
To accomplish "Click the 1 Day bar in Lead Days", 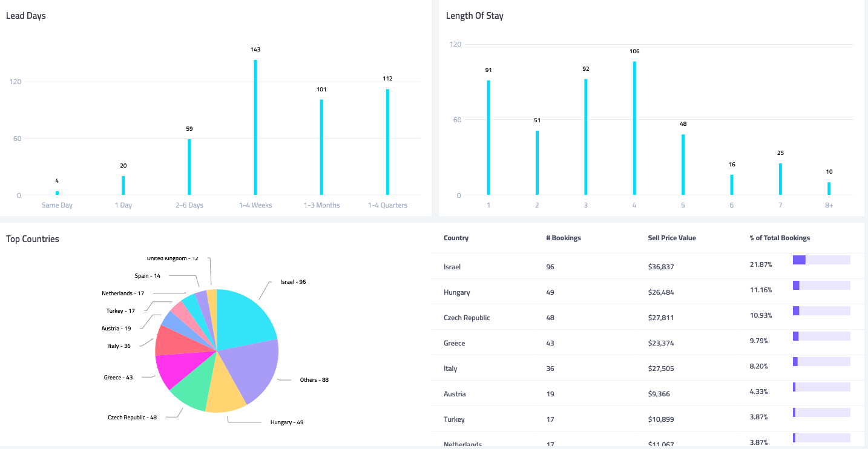I will (x=123, y=185).
